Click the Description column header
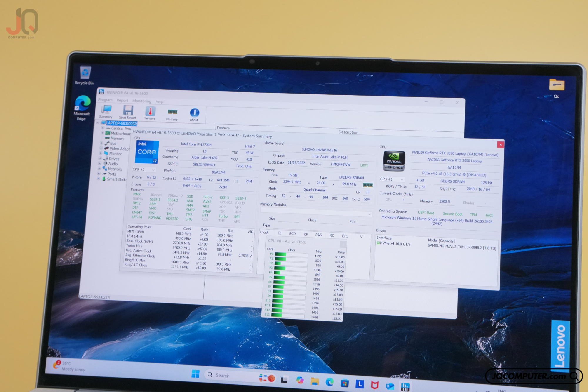 click(348, 132)
